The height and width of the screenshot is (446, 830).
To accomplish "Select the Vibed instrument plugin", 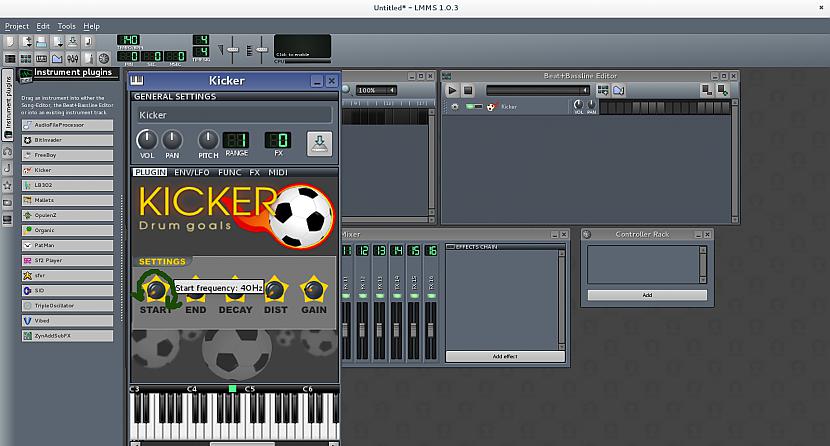I will click(x=67, y=321).
